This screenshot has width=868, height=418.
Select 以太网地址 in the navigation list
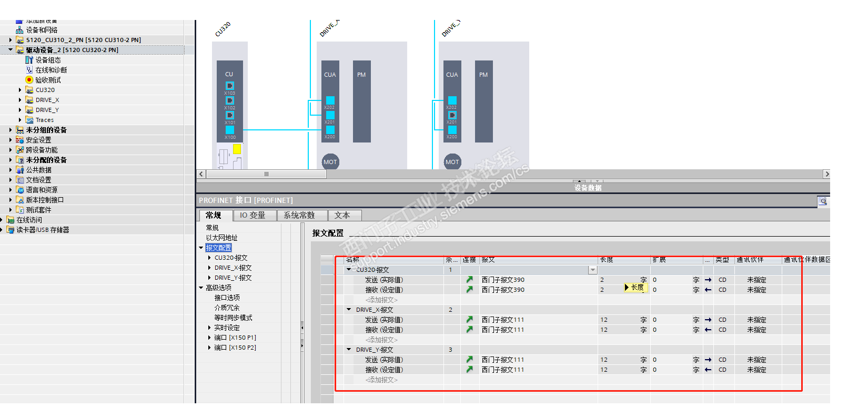(x=222, y=238)
